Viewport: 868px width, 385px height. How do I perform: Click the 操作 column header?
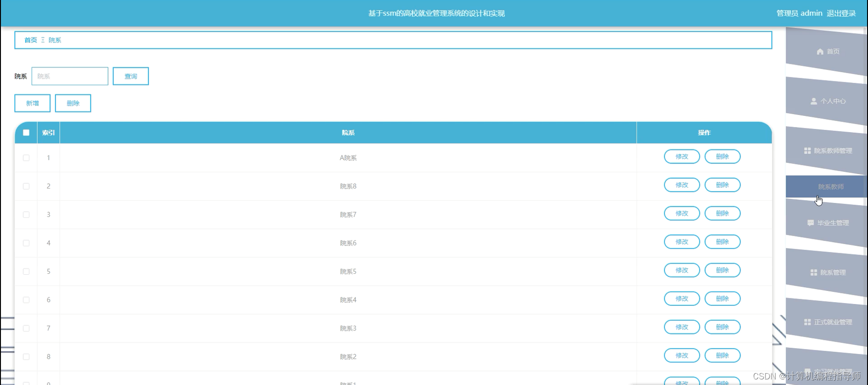point(704,133)
